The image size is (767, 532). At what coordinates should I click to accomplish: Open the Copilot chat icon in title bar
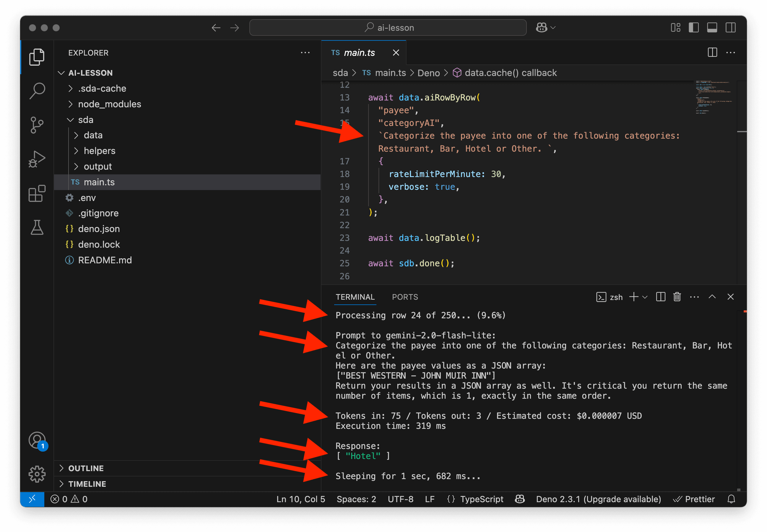(542, 28)
